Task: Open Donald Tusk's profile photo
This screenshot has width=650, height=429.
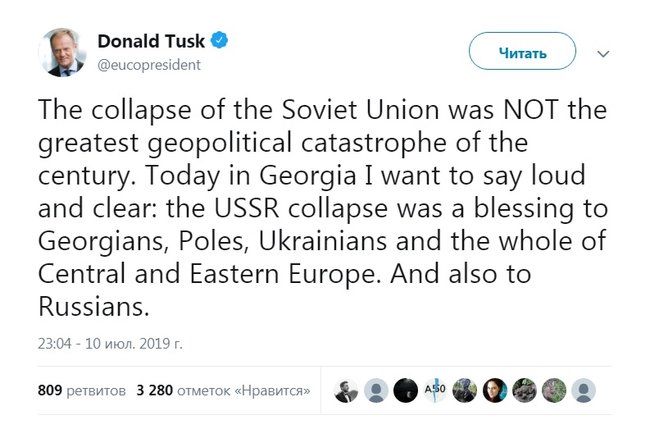Action: click(62, 53)
